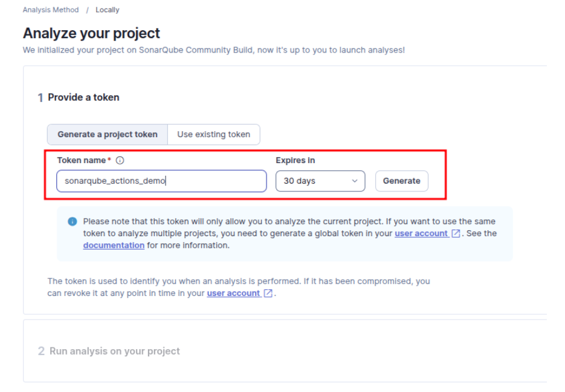Click the Generate button

401,181
